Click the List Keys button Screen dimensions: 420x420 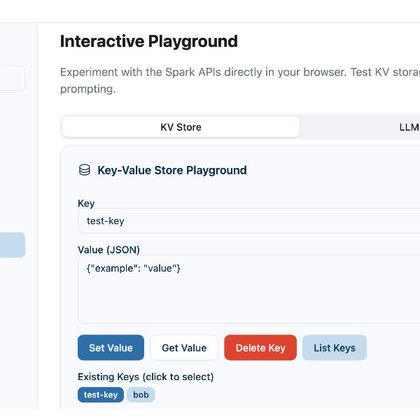tap(334, 348)
